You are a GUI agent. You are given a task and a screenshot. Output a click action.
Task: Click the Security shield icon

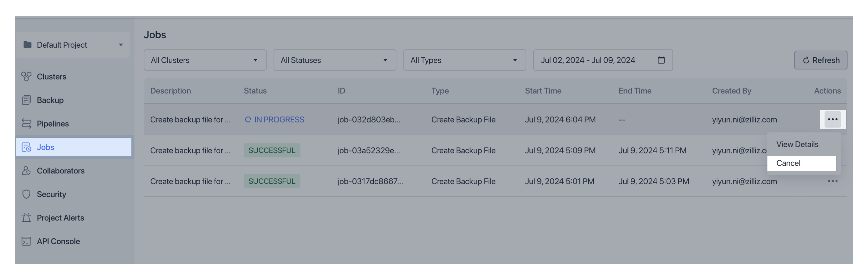click(26, 194)
